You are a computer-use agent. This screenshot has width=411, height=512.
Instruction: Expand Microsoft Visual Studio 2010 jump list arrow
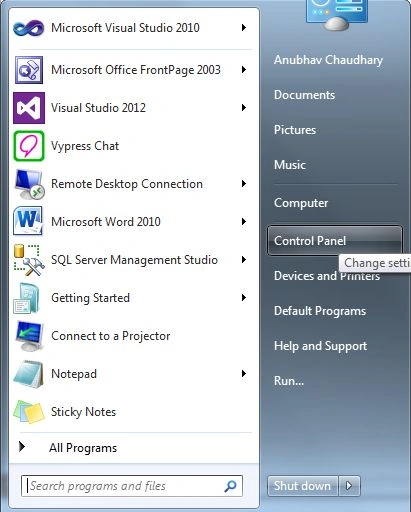[x=244, y=28]
